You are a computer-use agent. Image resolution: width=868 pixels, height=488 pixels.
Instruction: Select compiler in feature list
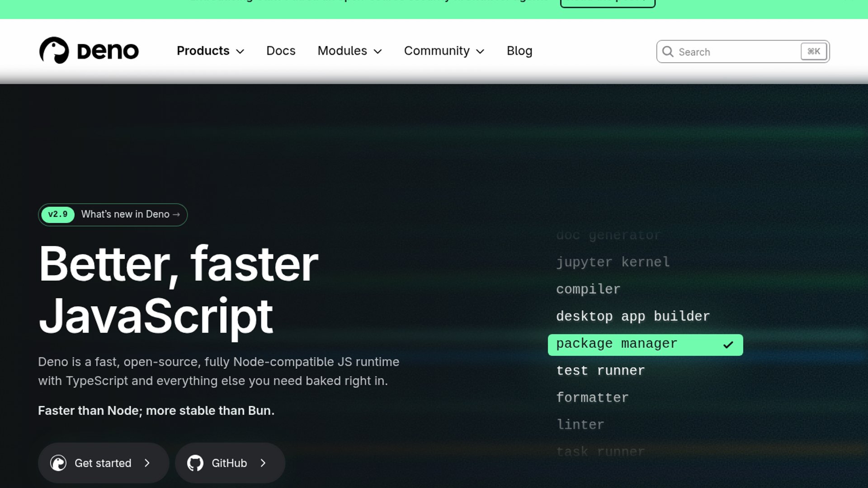pos(588,289)
